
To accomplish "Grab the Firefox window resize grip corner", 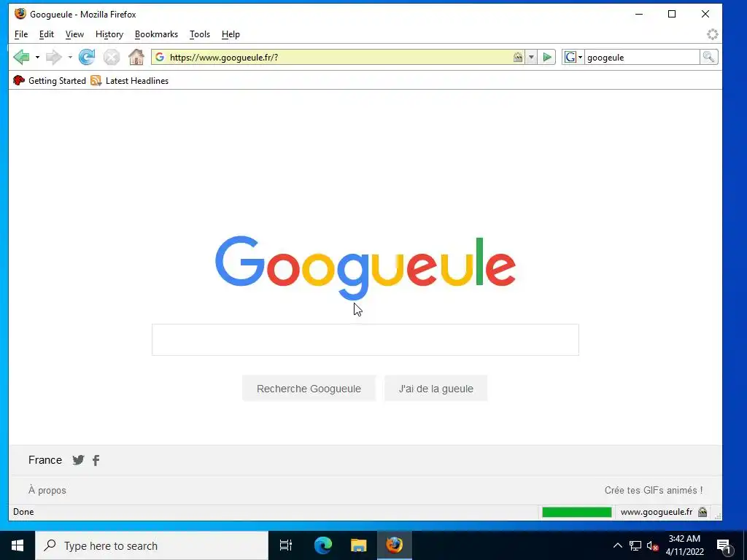I will click(x=718, y=516).
